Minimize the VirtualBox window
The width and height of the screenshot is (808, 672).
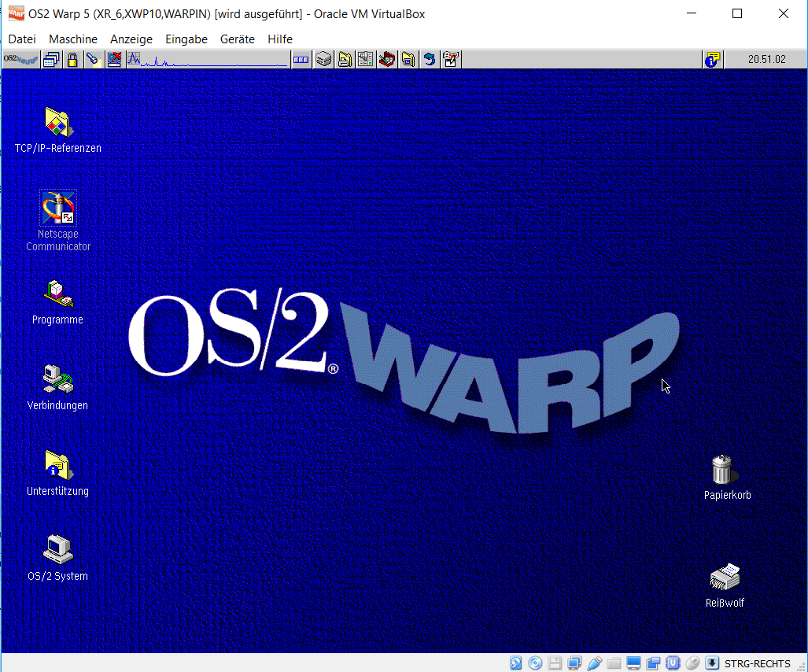tap(692, 14)
